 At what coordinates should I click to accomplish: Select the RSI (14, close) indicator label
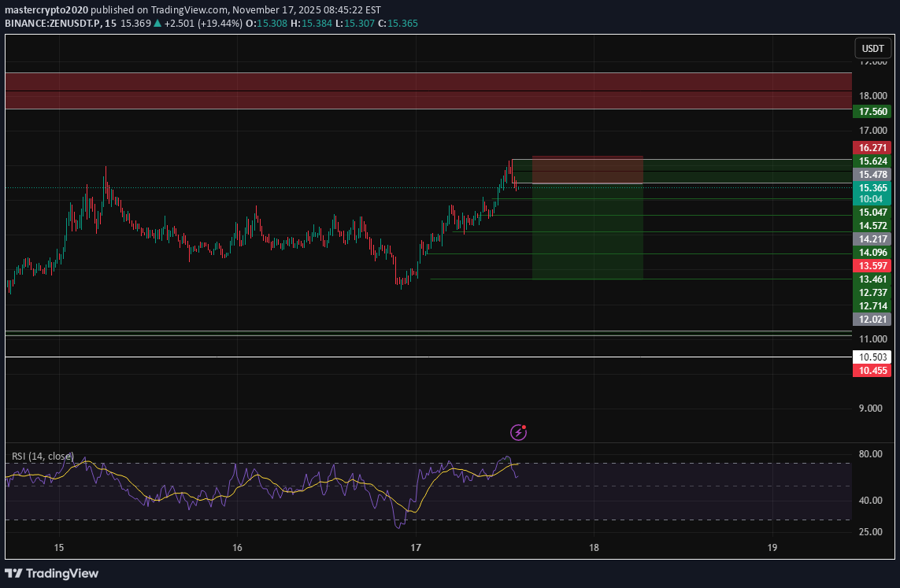pos(43,457)
